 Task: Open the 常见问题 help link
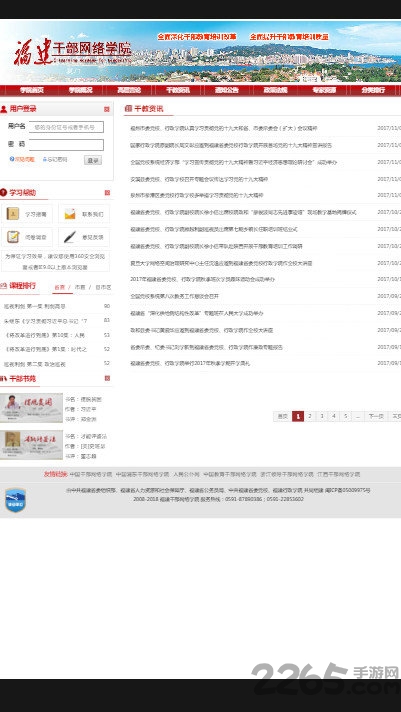22,159
